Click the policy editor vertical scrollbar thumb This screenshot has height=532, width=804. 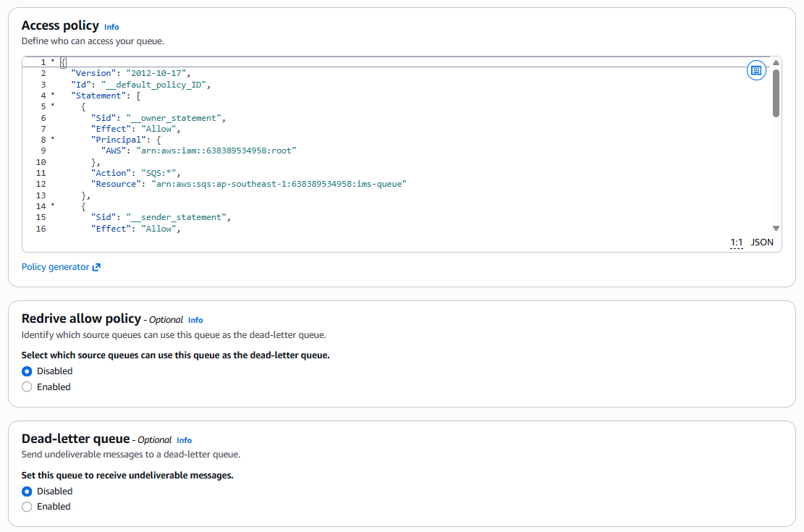click(776, 93)
